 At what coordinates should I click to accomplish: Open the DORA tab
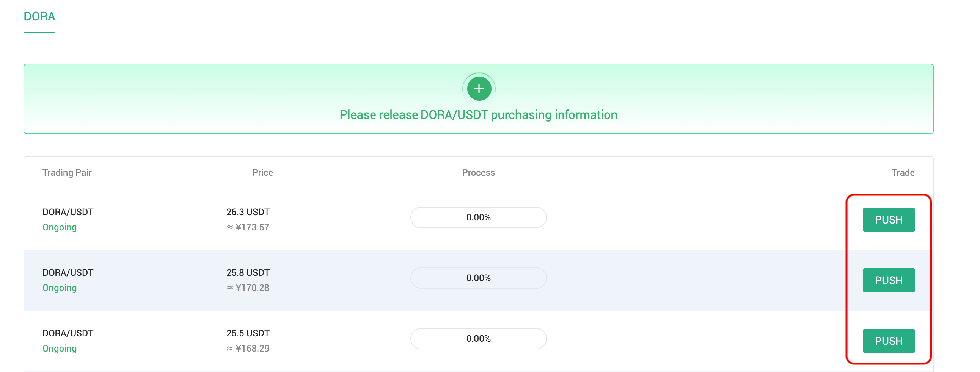(39, 16)
